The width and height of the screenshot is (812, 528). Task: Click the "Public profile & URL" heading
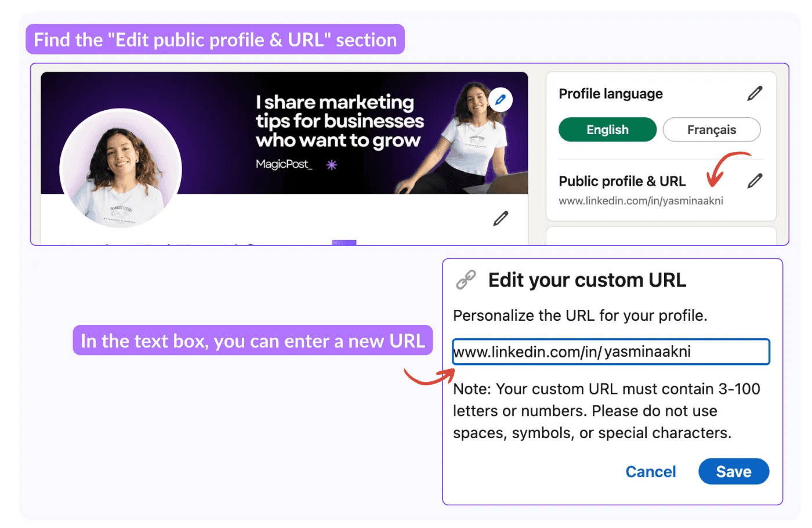(622, 181)
